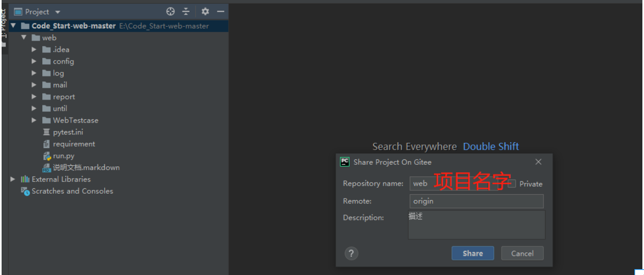Viewport: 644px width, 275px height.
Task: Select the config folder icon
Action: coord(47,61)
